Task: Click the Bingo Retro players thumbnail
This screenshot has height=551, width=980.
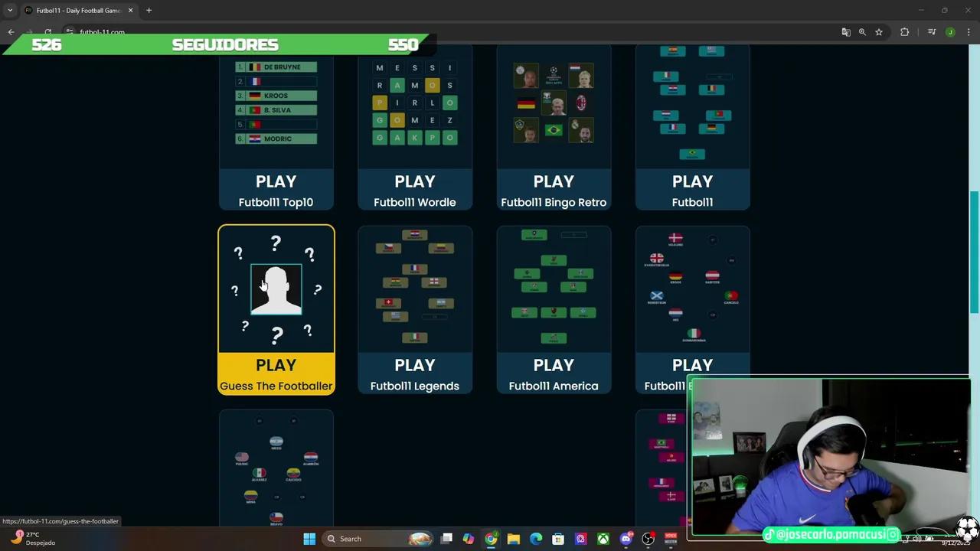Action: (x=554, y=103)
